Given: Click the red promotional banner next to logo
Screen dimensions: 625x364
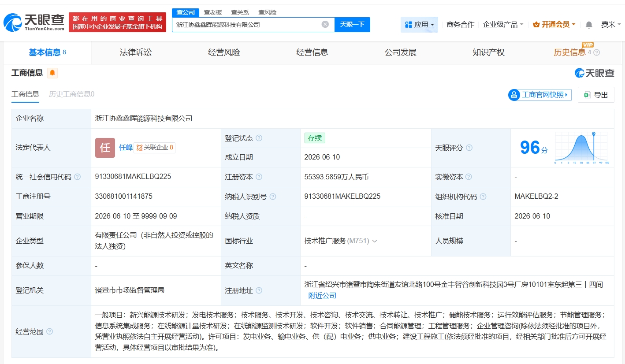Looking at the screenshot, I should 117,22.
